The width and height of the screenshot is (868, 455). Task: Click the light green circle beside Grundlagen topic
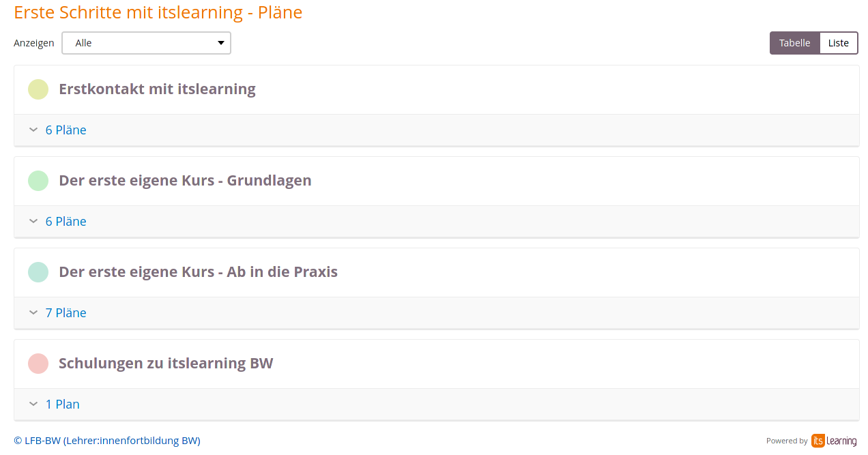coord(38,181)
